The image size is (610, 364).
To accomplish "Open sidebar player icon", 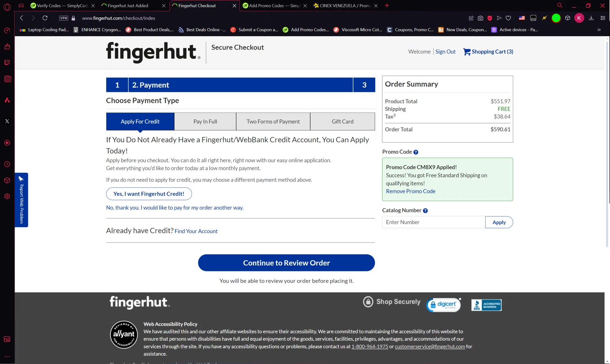I will coord(7,143).
